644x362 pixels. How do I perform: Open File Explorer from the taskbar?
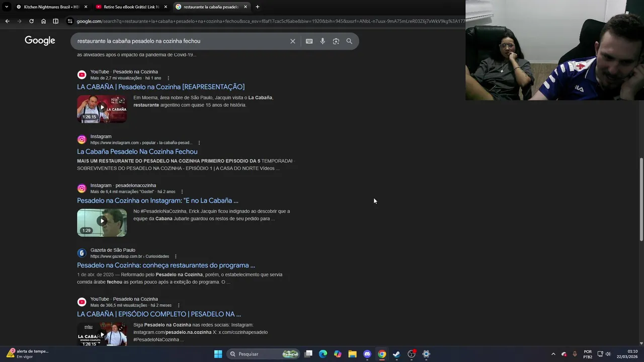coord(352,354)
